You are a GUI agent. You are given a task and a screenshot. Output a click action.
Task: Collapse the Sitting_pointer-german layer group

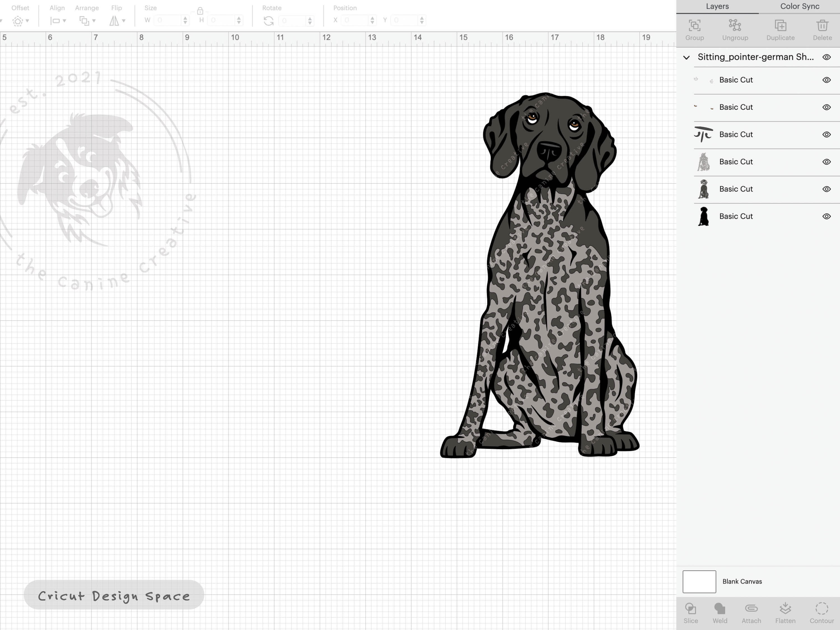point(687,58)
